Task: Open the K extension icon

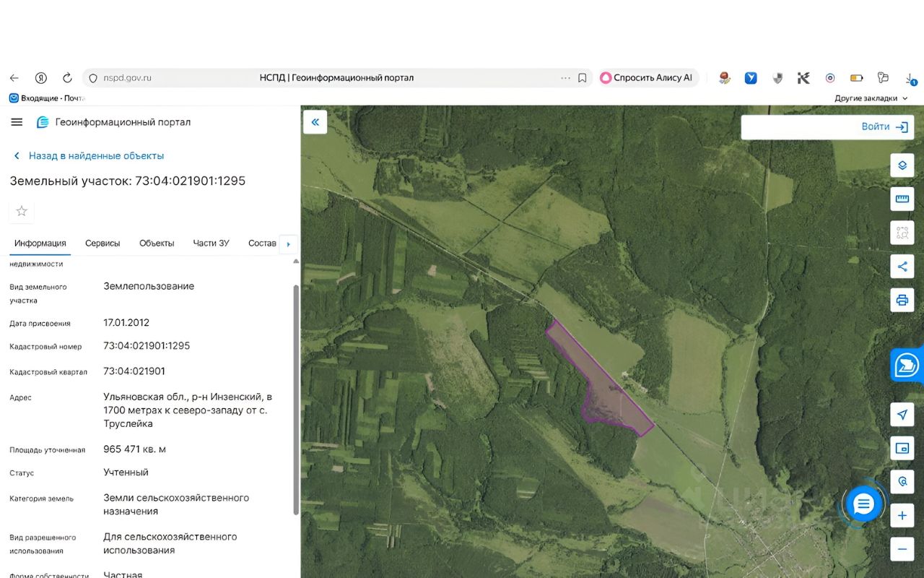Action: point(803,78)
